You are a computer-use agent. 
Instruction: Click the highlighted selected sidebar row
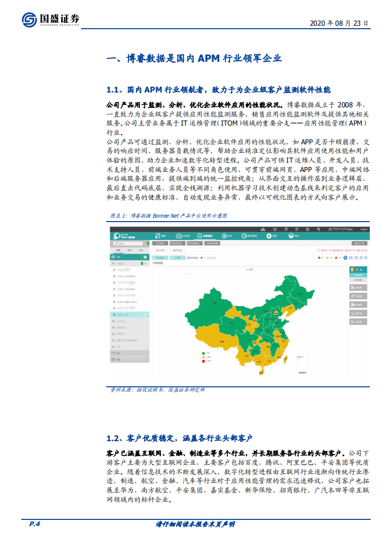click(130, 315)
